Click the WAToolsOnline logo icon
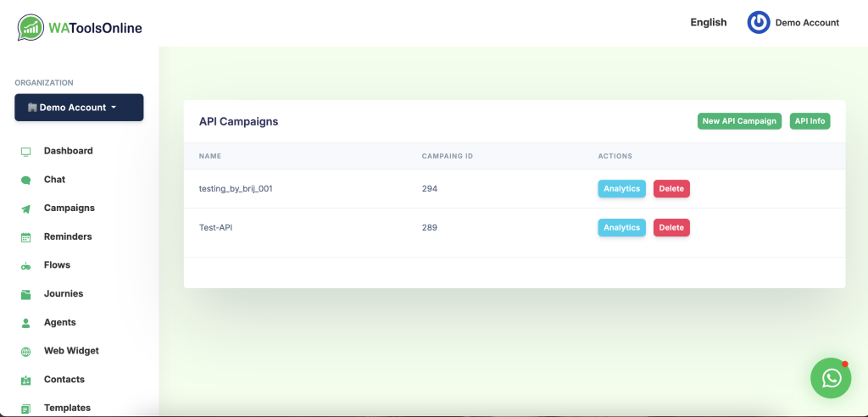This screenshot has width=868, height=417. coord(31,27)
